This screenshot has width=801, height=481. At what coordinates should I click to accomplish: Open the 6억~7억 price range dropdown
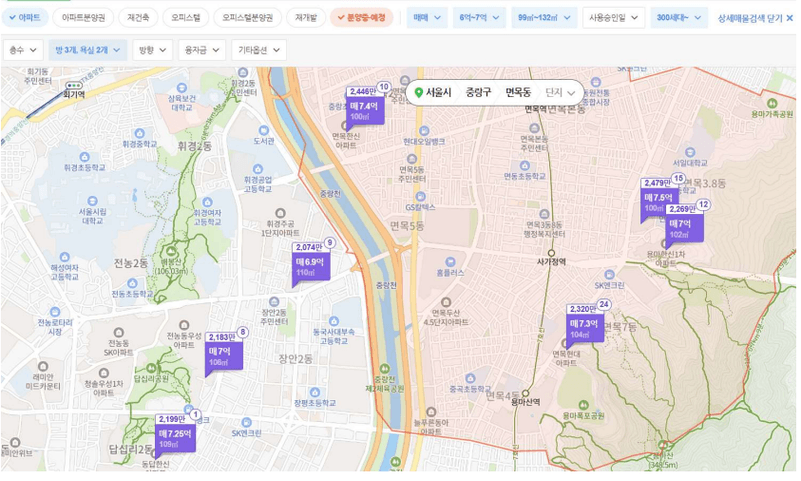tap(479, 17)
